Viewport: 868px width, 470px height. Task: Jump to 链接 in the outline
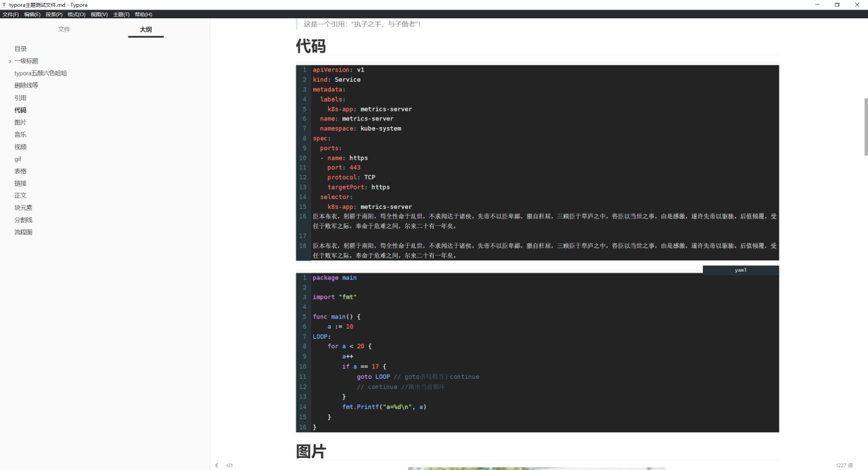(x=20, y=183)
